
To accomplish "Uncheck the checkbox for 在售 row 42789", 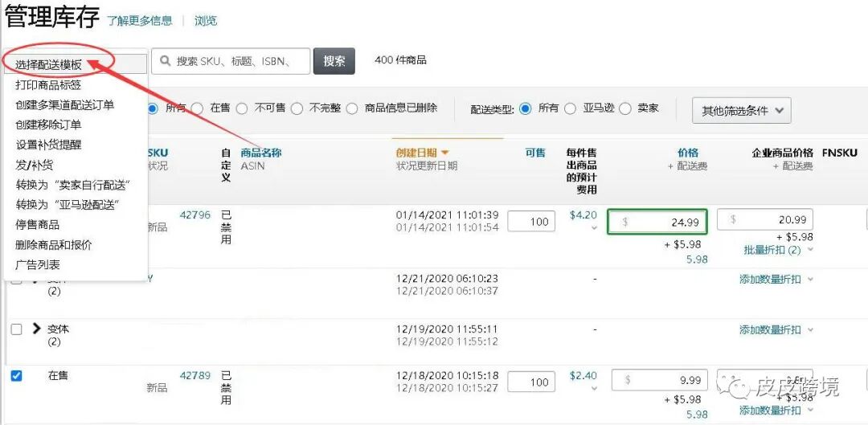I will 17,376.
